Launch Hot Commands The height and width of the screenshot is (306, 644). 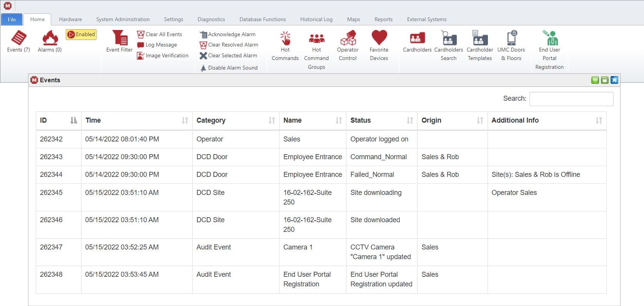click(285, 38)
